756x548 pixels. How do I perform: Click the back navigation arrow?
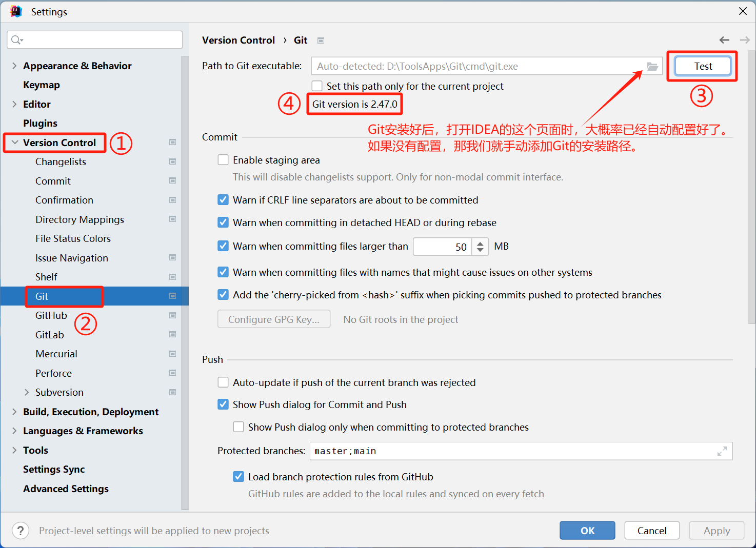pyautogui.click(x=724, y=40)
